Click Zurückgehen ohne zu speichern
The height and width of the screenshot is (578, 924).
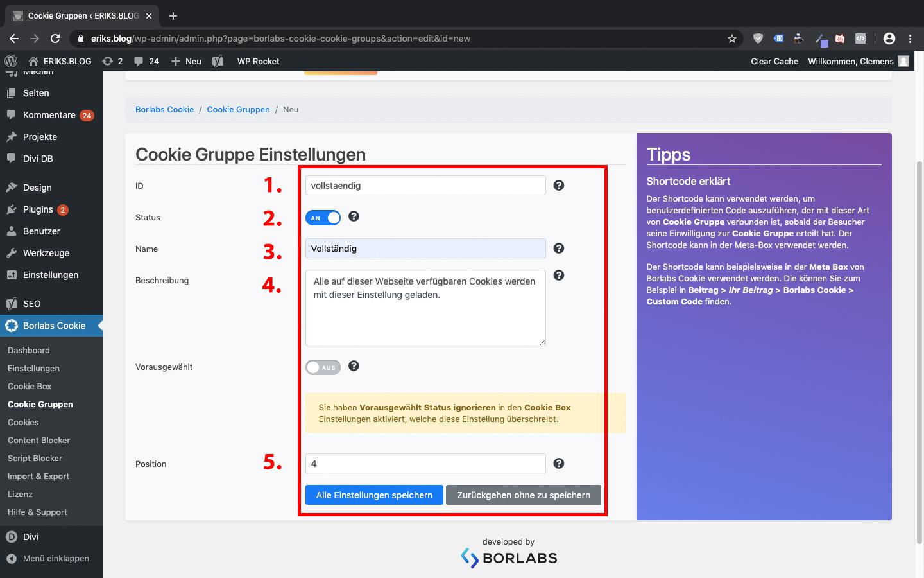point(523,495)
